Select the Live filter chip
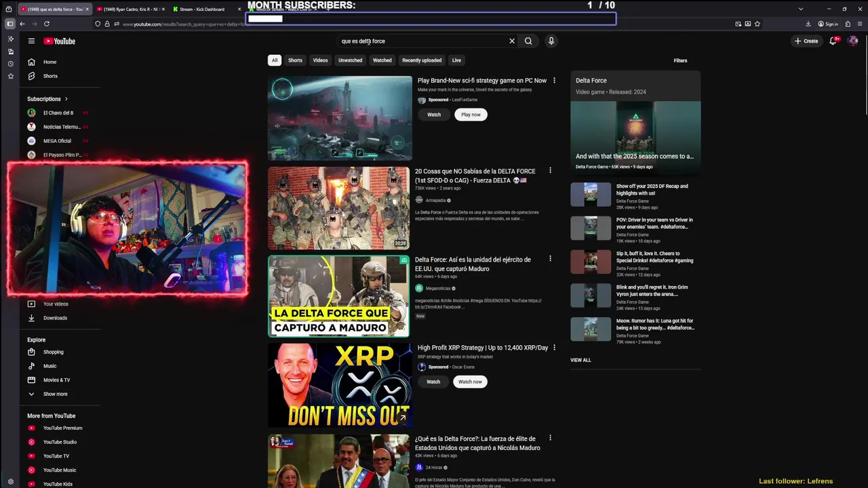 456,60
